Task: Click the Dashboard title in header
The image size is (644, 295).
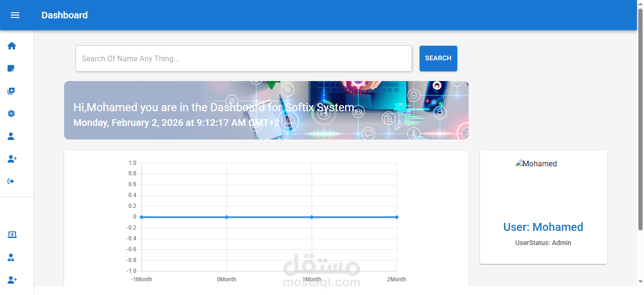Action: (x=65, y=15)
